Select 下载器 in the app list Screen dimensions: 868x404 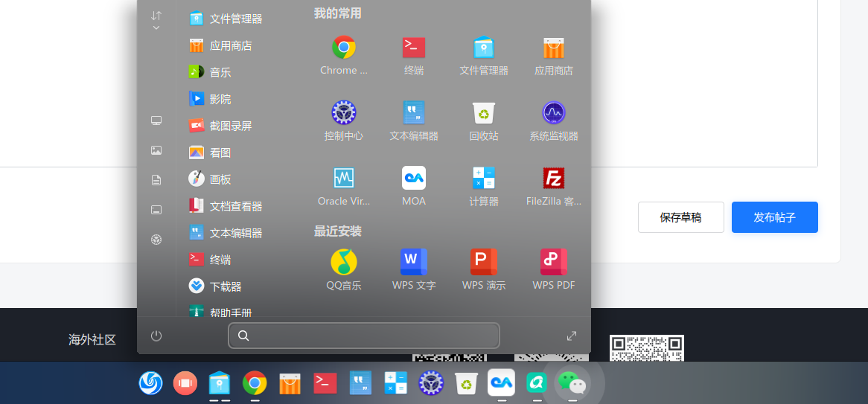tap(215, 286)
